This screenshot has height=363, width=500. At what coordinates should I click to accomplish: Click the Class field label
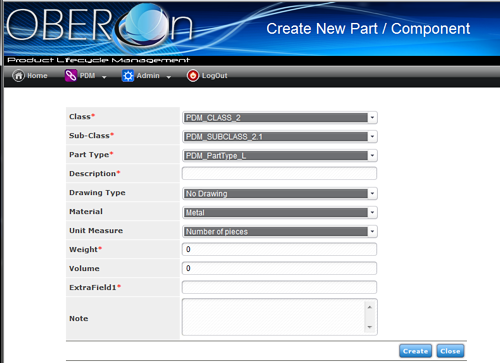coord(82,117)
